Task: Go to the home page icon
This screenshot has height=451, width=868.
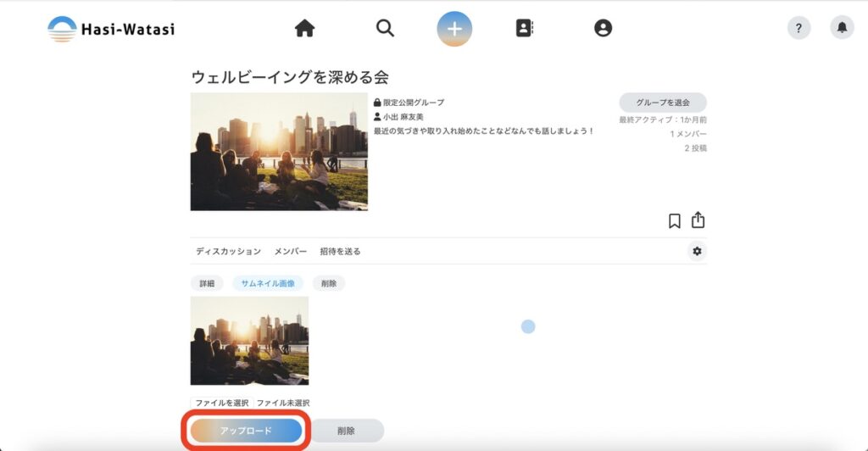Action: click(x=304, y=29)
